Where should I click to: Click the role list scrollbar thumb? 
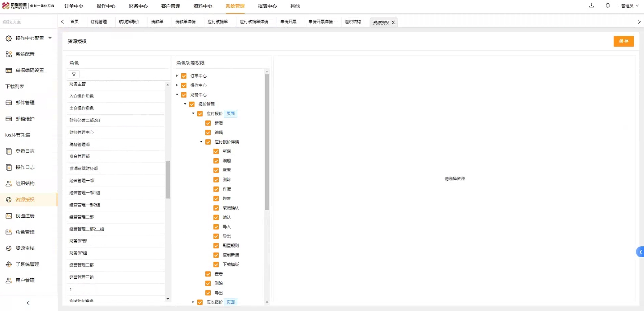[168, 180]
